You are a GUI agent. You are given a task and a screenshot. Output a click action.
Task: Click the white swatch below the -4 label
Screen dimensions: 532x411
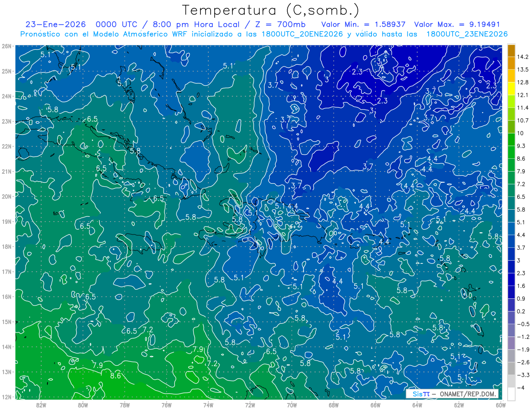tap(511, 393)
